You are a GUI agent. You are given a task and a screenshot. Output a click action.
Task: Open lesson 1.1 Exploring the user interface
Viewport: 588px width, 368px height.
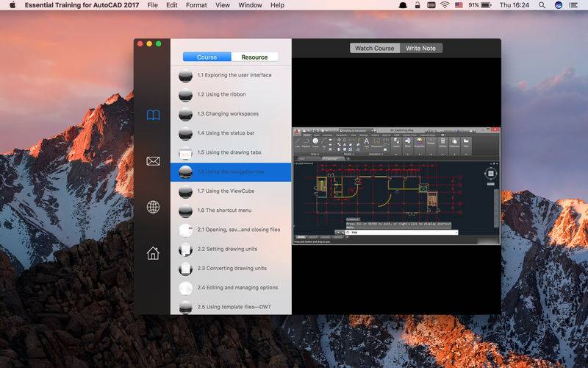[231, 75]
